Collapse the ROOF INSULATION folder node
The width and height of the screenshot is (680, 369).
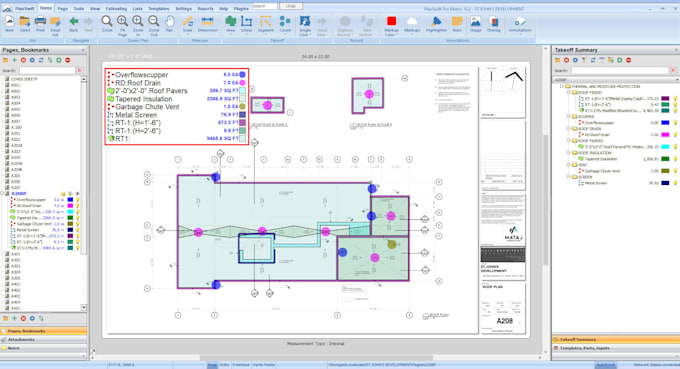569,153
